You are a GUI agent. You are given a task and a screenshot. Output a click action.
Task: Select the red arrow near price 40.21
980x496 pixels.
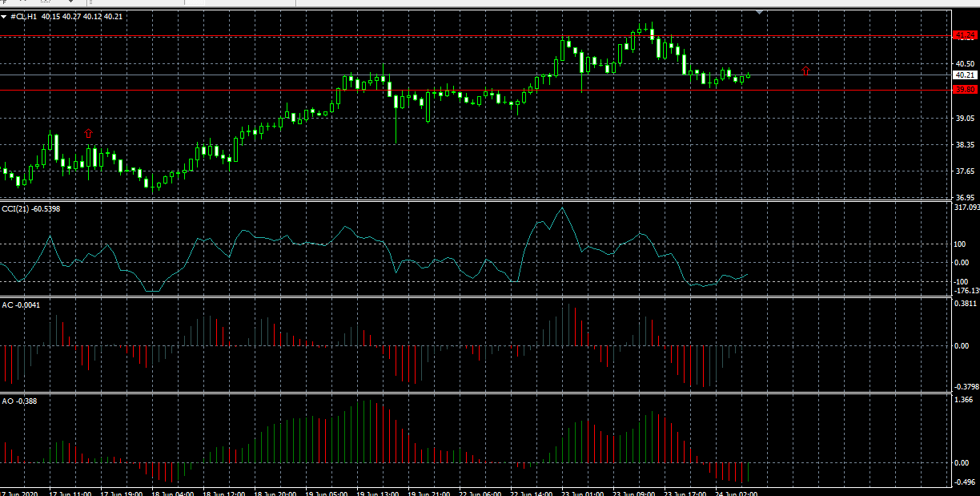pos(805,71)
